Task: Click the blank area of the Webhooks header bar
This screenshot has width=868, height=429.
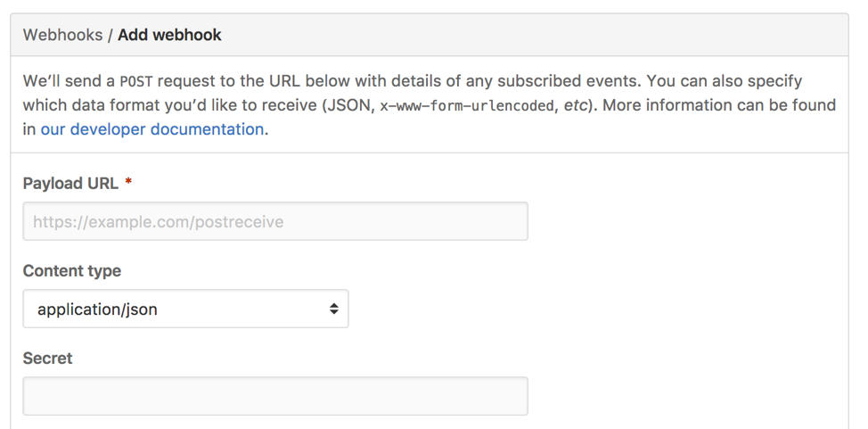Action: tap(535, 36)
